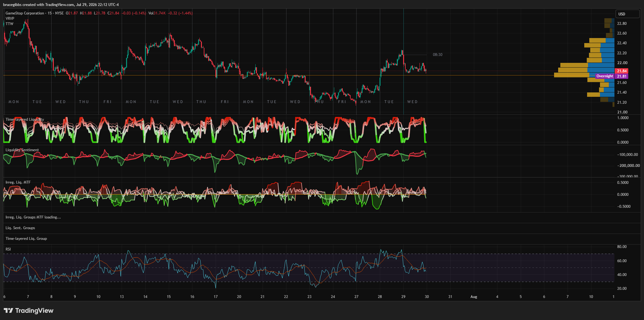Click the purple Overnight price label

605,76
